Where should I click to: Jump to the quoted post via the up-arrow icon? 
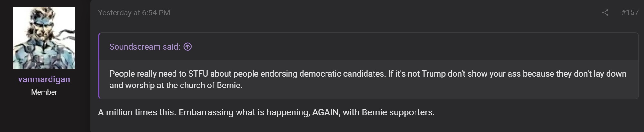pyautogui.click(x=188, y=47)
